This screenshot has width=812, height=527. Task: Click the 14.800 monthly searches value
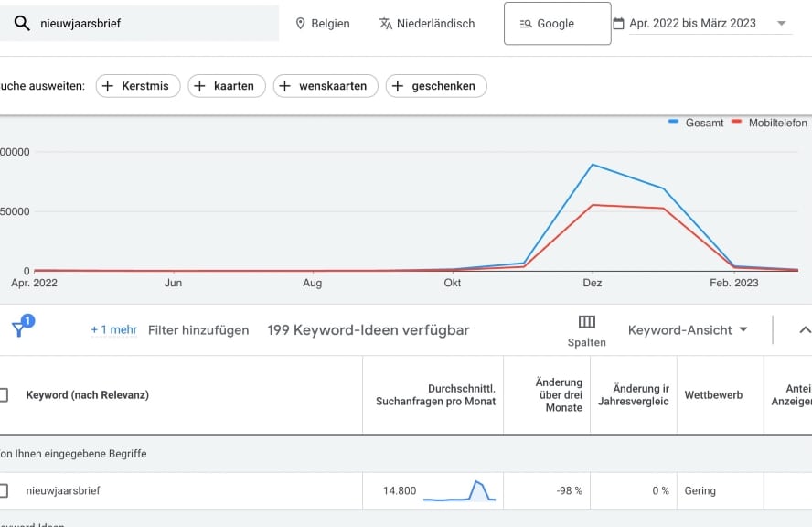click(400, 490)
